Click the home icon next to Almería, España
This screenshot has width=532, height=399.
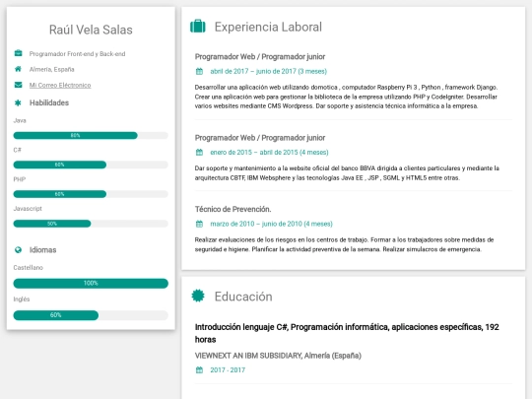(x=18, y=69)
